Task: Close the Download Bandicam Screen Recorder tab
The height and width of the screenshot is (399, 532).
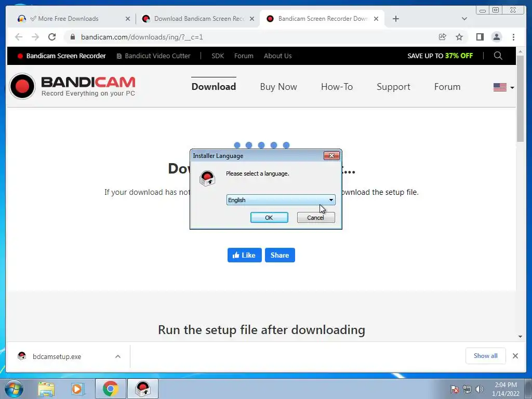Action: (252, 19)
